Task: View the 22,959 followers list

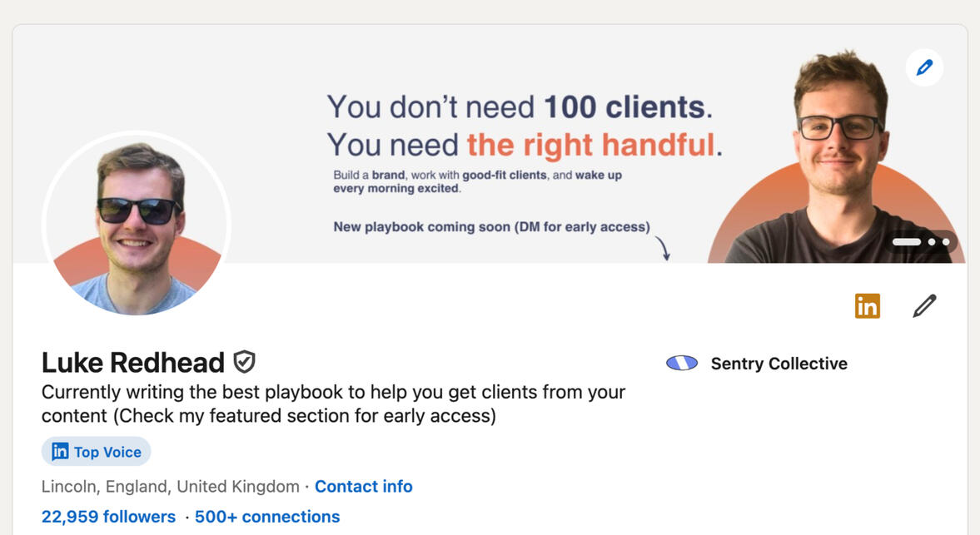Action: click(x=108, y=517)
